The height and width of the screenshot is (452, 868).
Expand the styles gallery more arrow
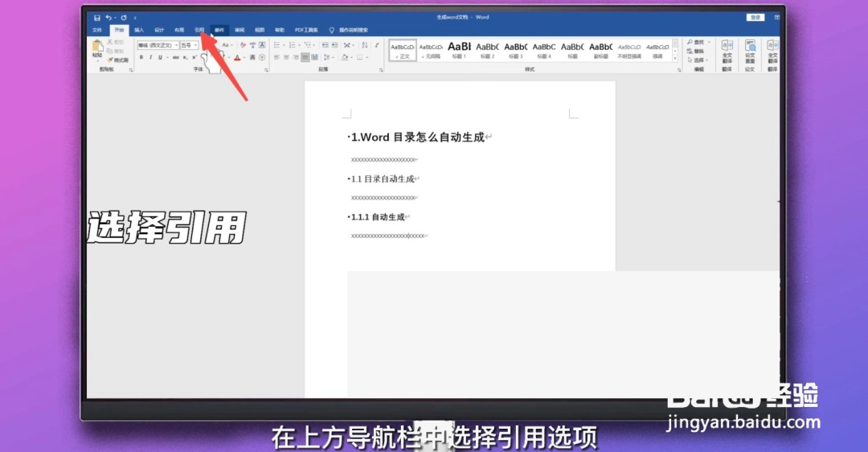tap(675, 59)
